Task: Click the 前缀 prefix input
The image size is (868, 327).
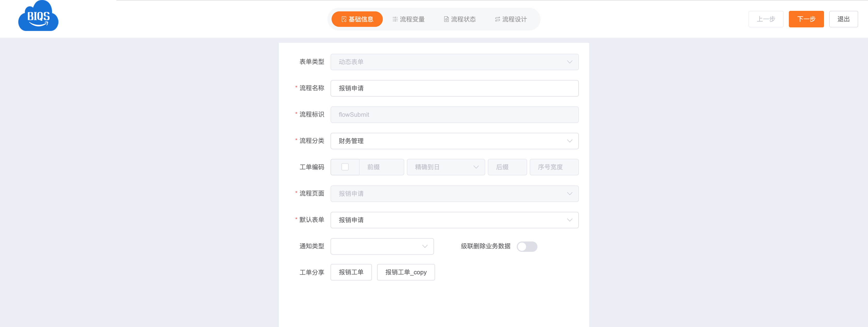Action: 381,167
